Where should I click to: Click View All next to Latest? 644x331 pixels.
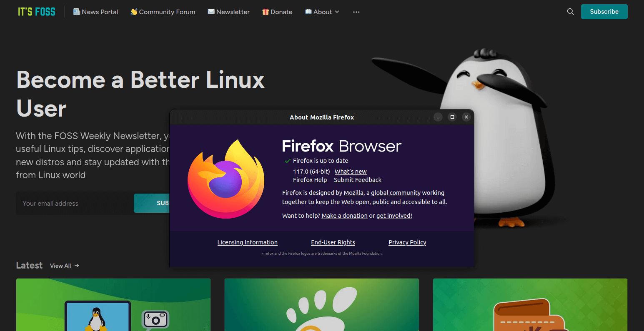point(60,265)
